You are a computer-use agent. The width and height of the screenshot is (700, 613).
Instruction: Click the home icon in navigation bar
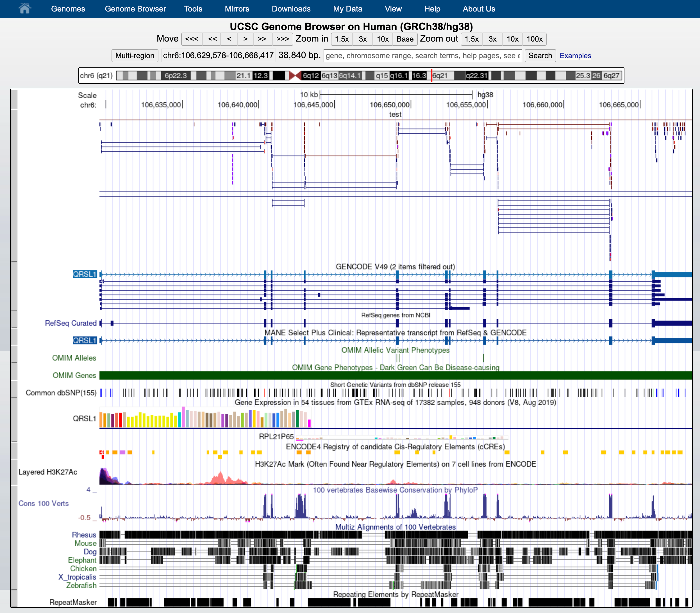click(25, 8)
